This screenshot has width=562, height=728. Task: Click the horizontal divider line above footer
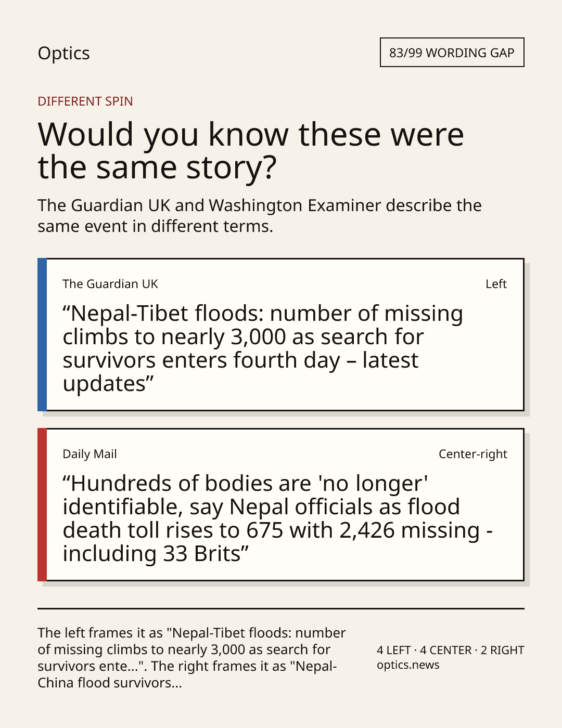[281, 608]
